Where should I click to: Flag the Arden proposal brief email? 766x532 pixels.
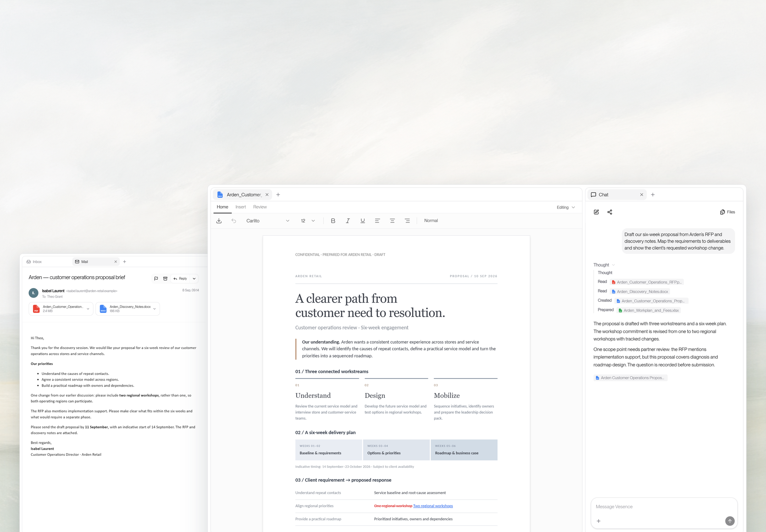(x=156, y=278)
